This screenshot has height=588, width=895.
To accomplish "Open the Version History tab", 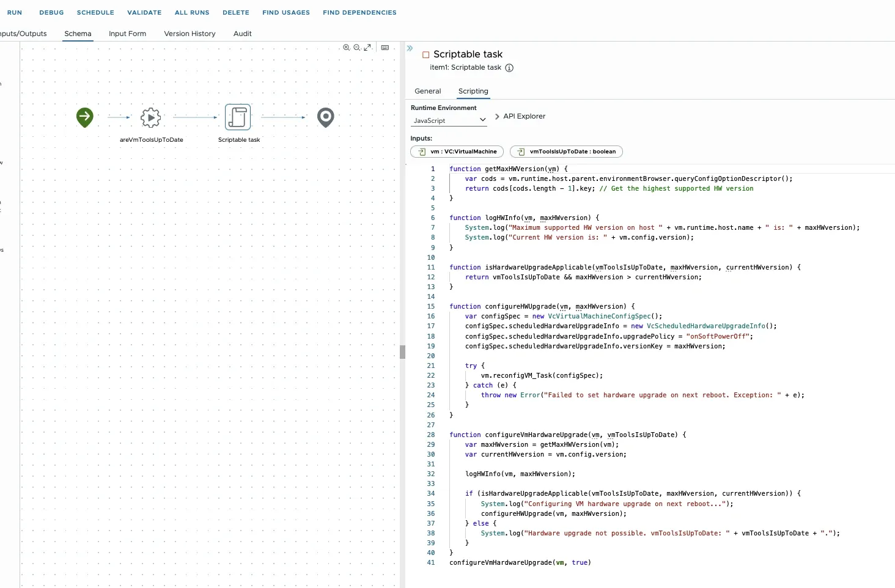I will tap(190, 34).
